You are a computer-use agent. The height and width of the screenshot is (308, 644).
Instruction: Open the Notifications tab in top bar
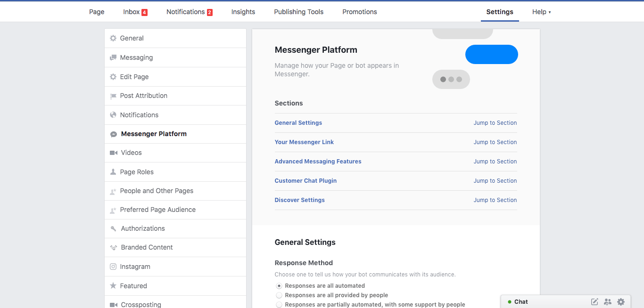(x=186, y=12)
